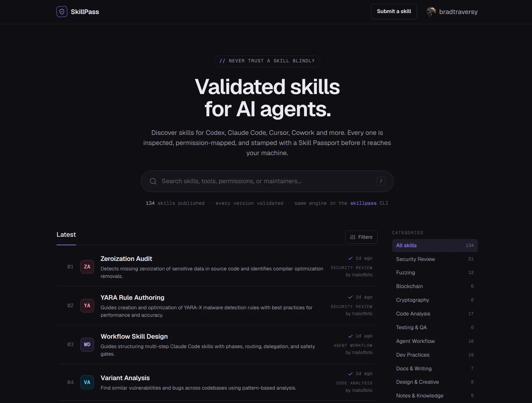Click the every version validated text
This screenshot has height=403, width=532.
pyautogui.click(x=250, y=203)
